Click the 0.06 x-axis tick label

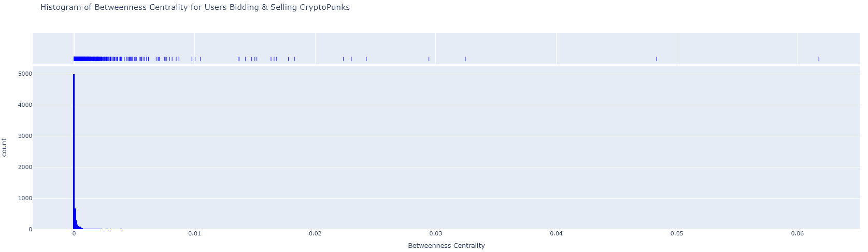point(797,233)
